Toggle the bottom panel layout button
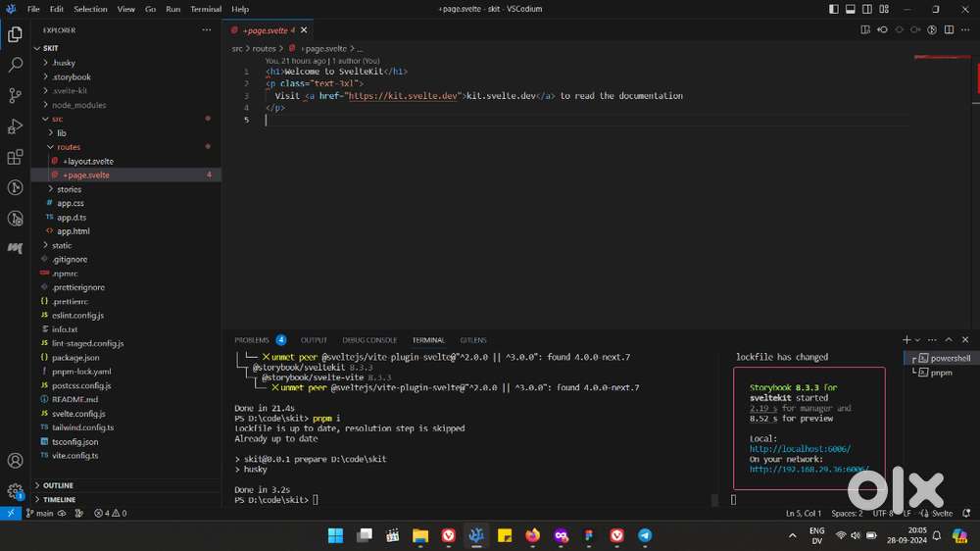 (850, 9)
